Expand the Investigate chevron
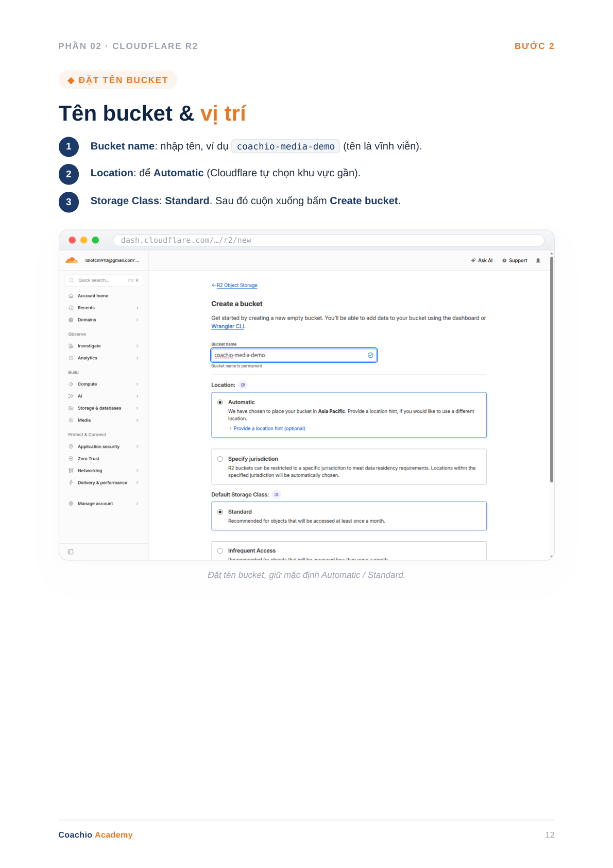Screen dimensions: 613x868 [138, 346]
